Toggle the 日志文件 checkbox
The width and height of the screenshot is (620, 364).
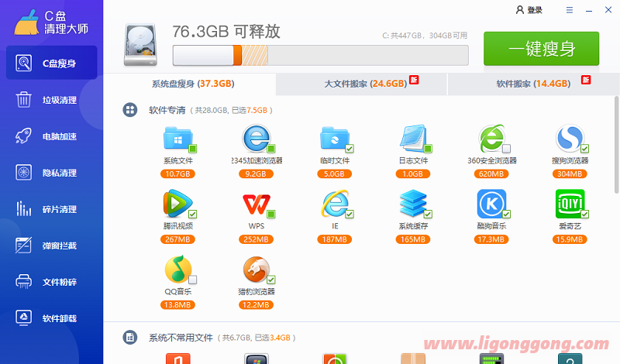(x=428, y=149)
